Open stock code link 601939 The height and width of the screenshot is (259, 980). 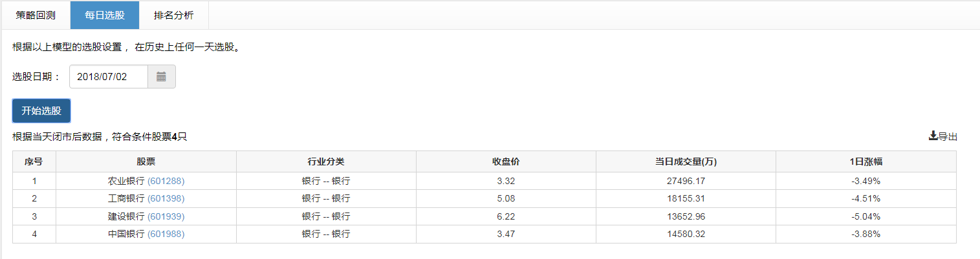tap(166, 216)
